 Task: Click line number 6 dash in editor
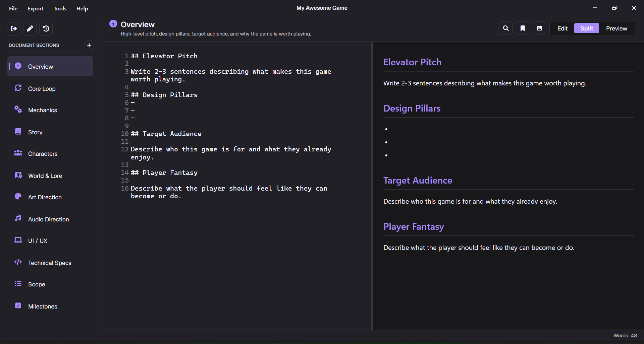tap(133, 102)
